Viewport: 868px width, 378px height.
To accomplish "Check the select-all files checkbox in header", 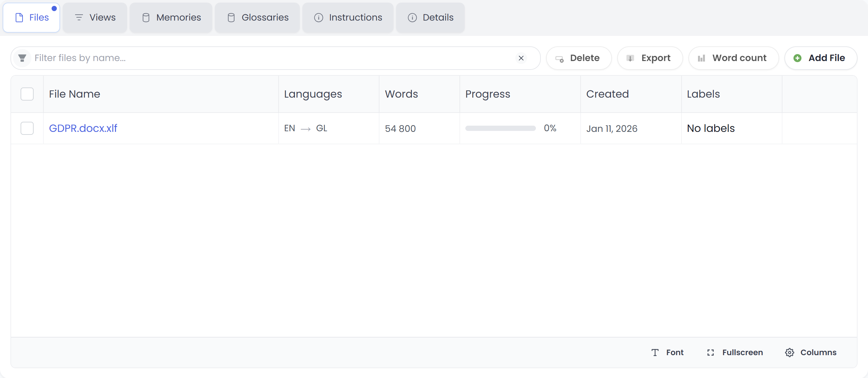I will (27, 94).
